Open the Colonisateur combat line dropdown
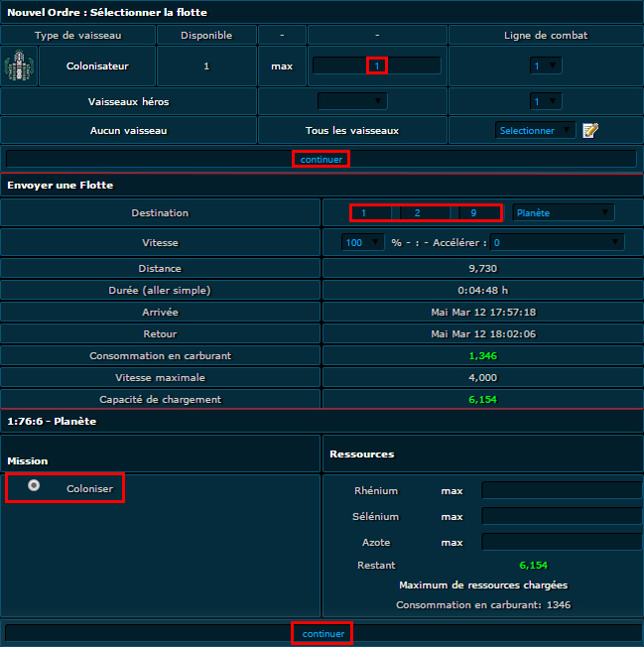Screen dimensions: 644x647 546,65
